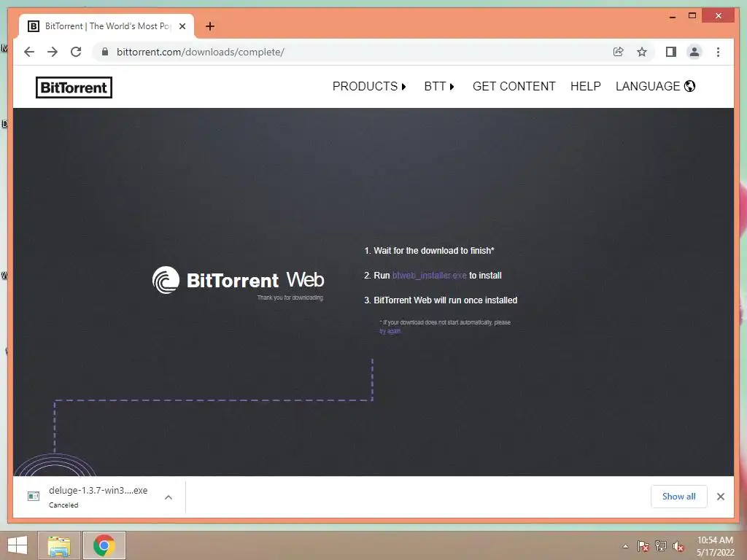The width and height of the screenshot is (747, 560).
Task: Go back to the previous page
Action: pos(29,52)
